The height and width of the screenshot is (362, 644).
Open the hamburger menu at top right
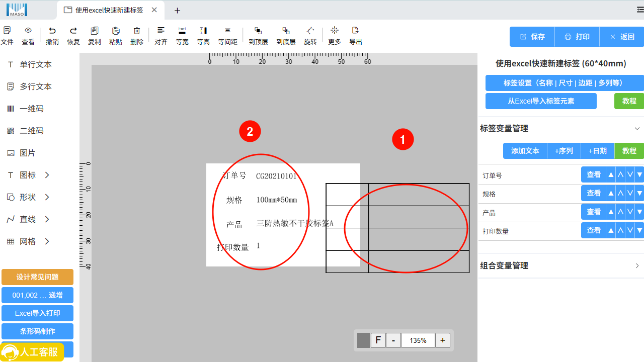(x=640, y=10)
